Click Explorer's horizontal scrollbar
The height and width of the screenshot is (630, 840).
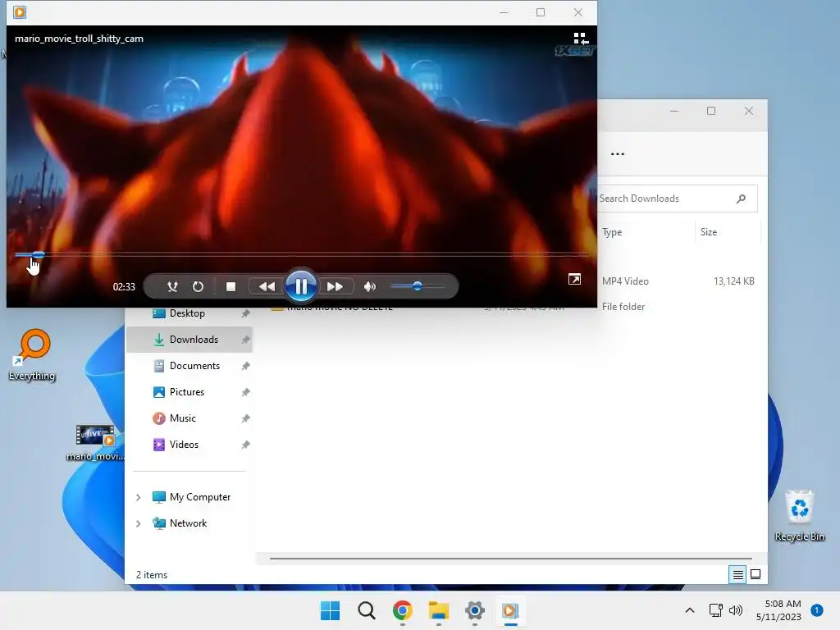(510, 558)
